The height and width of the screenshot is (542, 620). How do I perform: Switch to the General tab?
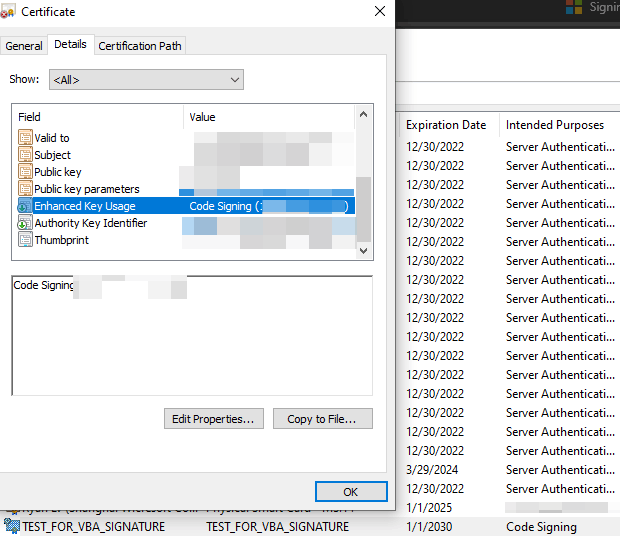click(x=24, y=46)
